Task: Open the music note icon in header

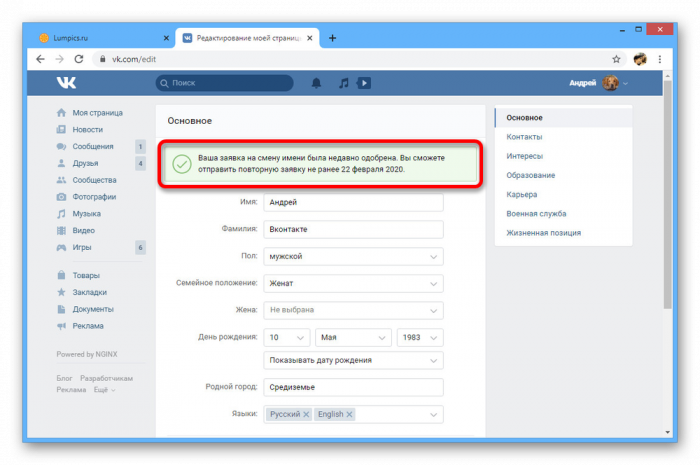Action: [343, 83]
